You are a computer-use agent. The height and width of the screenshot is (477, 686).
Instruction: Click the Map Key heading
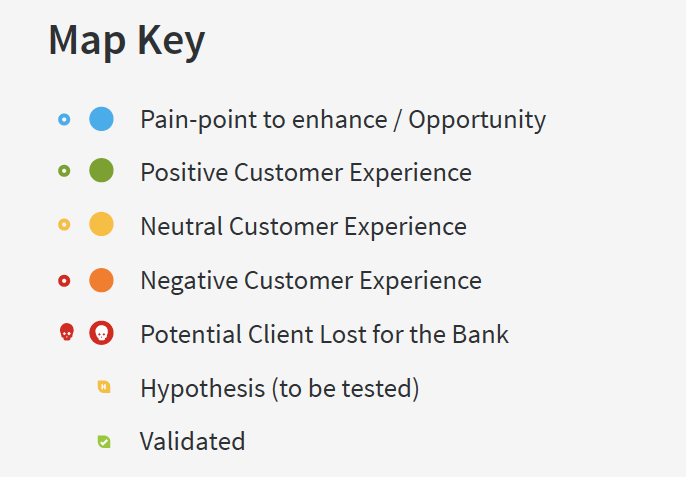pos(126,41)
